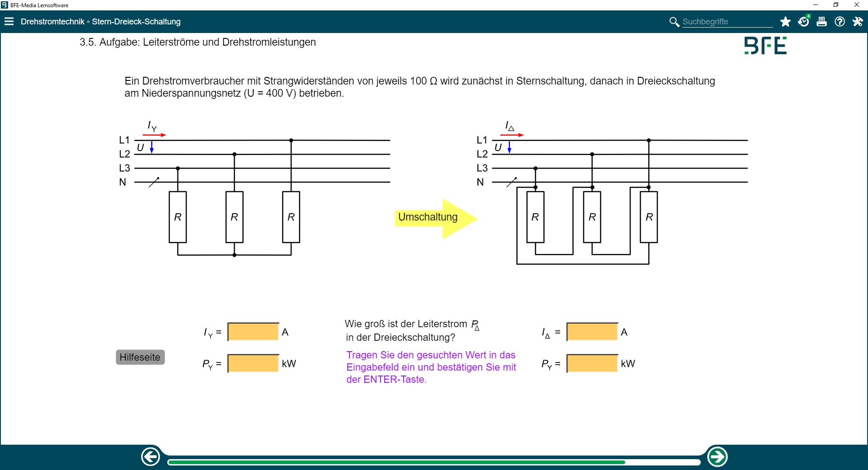The width and height of the screenshot is (868, 470).
Task: Click the magnifying glass search icon
Action: coord(674,22)
